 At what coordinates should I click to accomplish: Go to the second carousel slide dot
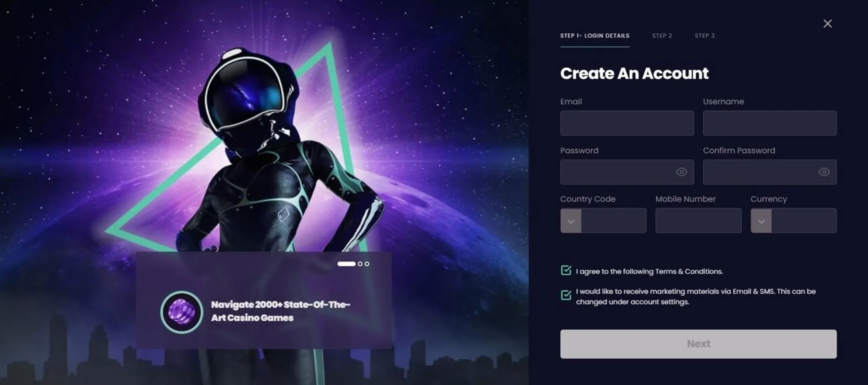360,264
